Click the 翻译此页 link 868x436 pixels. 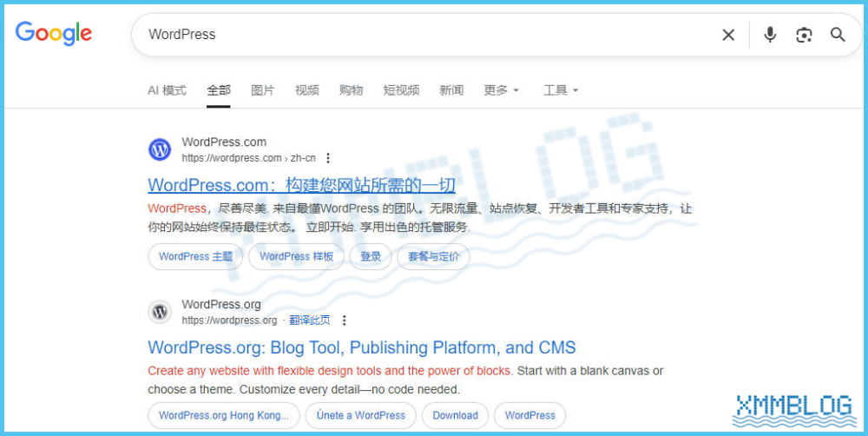[x=310, y=320]
